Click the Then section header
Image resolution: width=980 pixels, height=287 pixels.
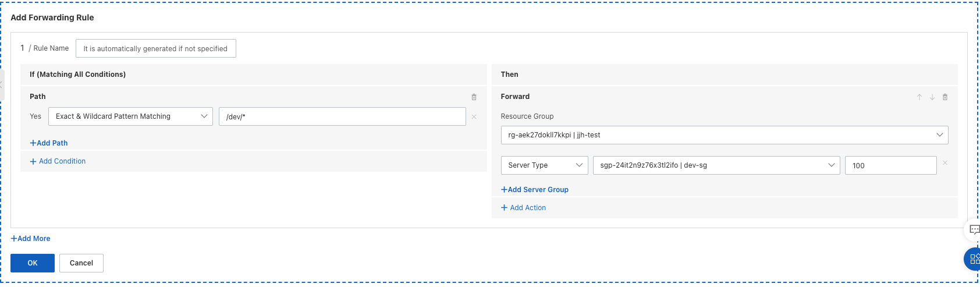510,75
